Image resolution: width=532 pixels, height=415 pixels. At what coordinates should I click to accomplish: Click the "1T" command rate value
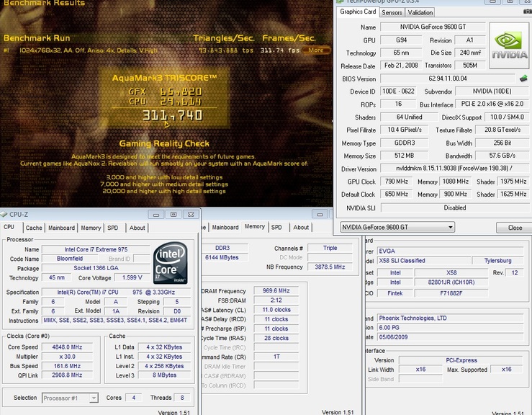tap(276, 357)
